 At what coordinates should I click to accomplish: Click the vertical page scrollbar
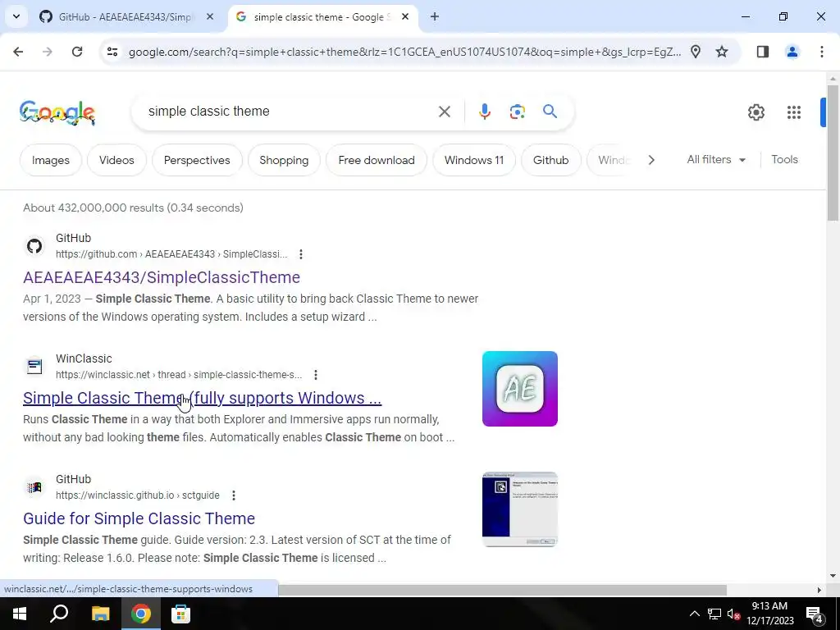[x=833, y=153]
